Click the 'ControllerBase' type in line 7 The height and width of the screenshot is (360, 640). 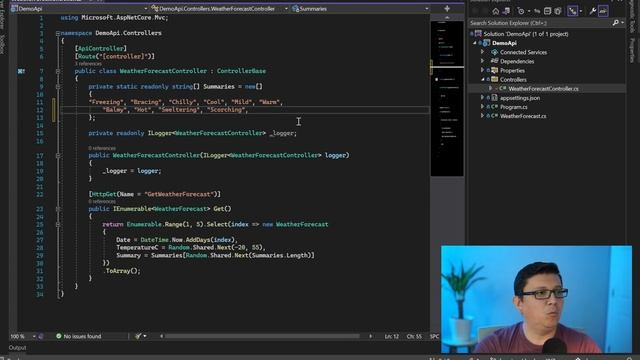click(241, 71)
